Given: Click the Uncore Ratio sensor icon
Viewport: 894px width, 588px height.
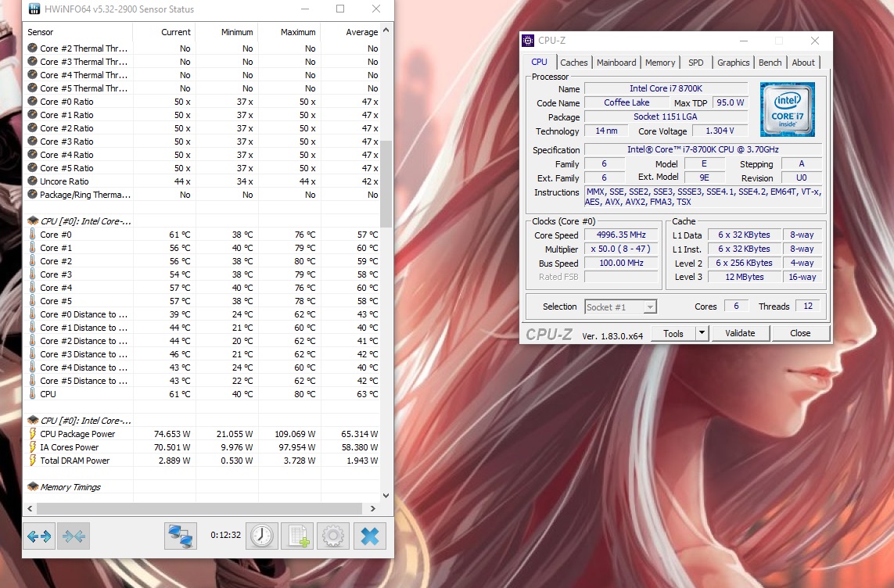Looking at the screenshot, I should pos(33,181).
